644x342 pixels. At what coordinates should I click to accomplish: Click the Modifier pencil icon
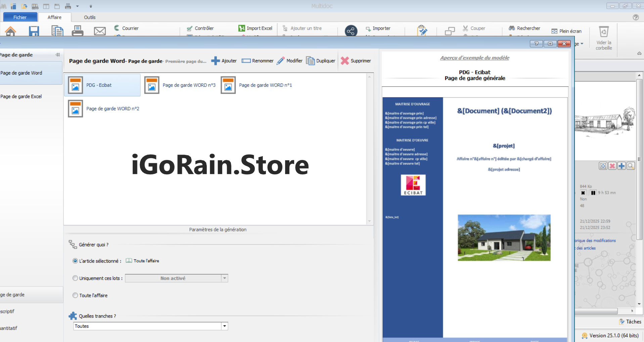pos(280,61)
